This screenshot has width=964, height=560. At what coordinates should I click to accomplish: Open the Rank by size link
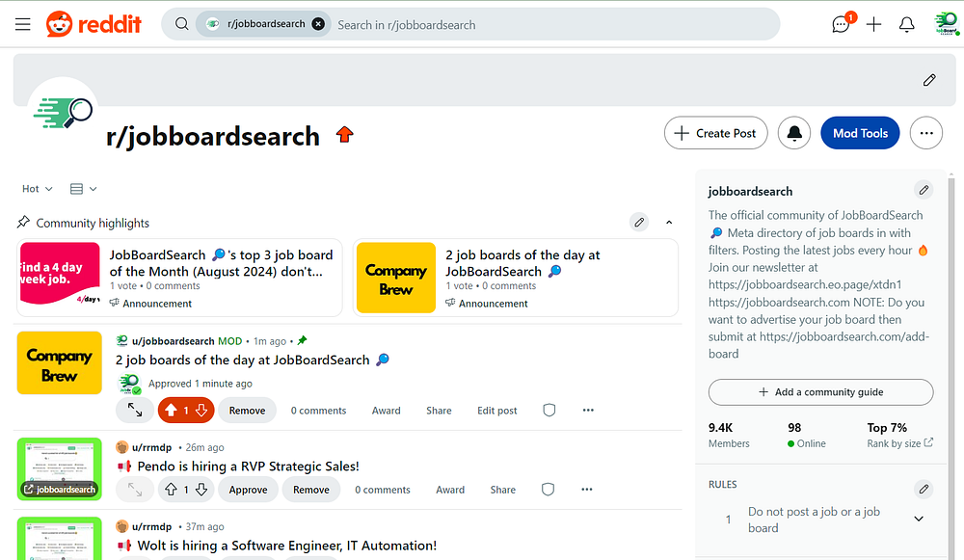(x=900, y=443)
